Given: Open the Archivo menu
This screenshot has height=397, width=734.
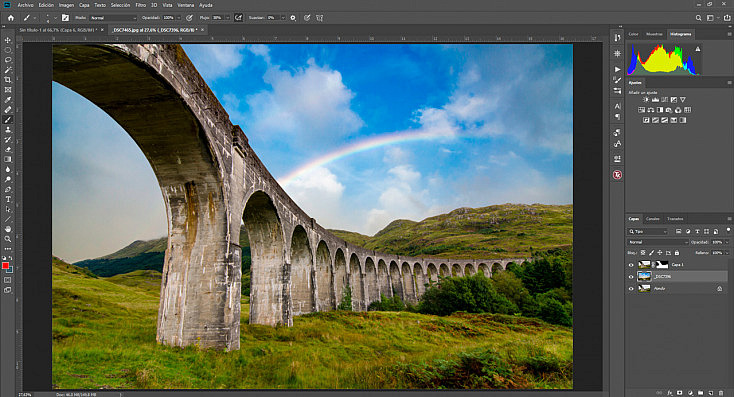Looking at the screenshot, I should [x=25, y=5].
